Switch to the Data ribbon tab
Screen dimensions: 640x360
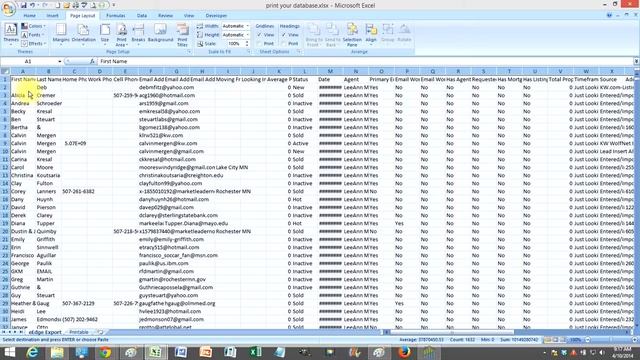(142, 16)
